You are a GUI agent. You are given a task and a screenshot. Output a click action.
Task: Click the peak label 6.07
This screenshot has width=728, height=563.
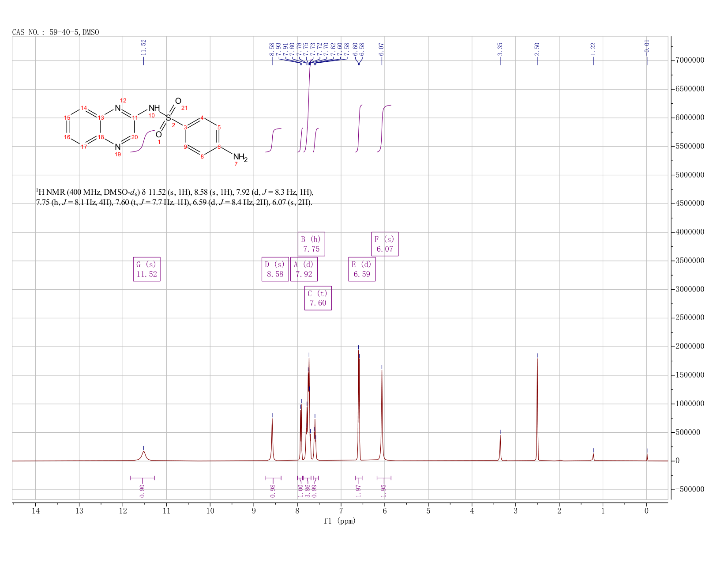[x=382, y=49]
